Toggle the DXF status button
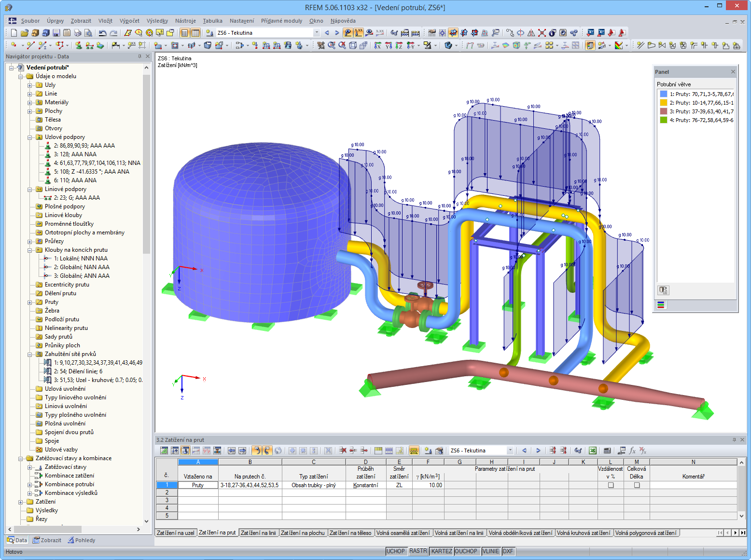This screenshot has width=751, height=560. click(508, 551)
